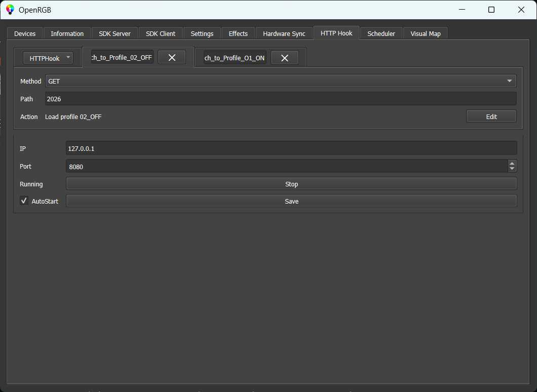Viewport: 537px width, 392px height.
Task: Increase the Port value with up arrow
Action: tap(512, 163)
